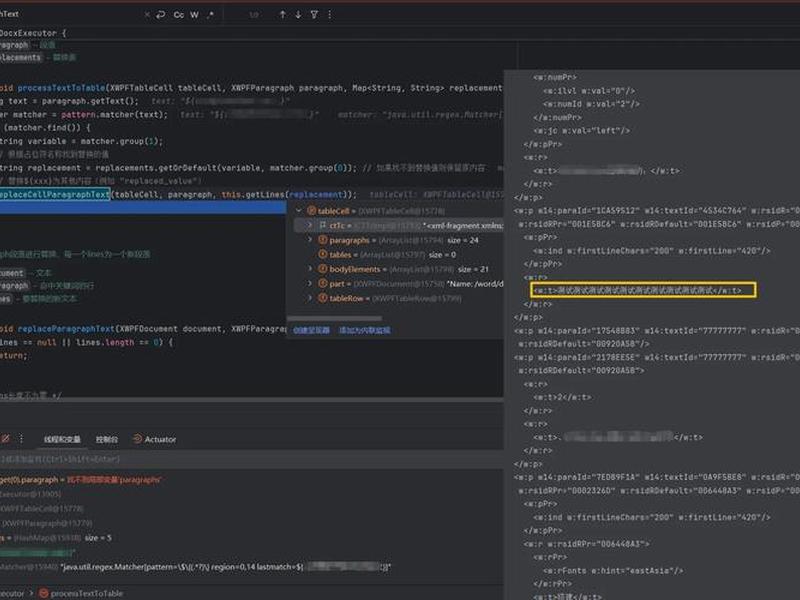Image resolution: width=800 pixels, height=600 pixels.
Task: Click the 'return;' statement line
Action: [x=14, y=356]
